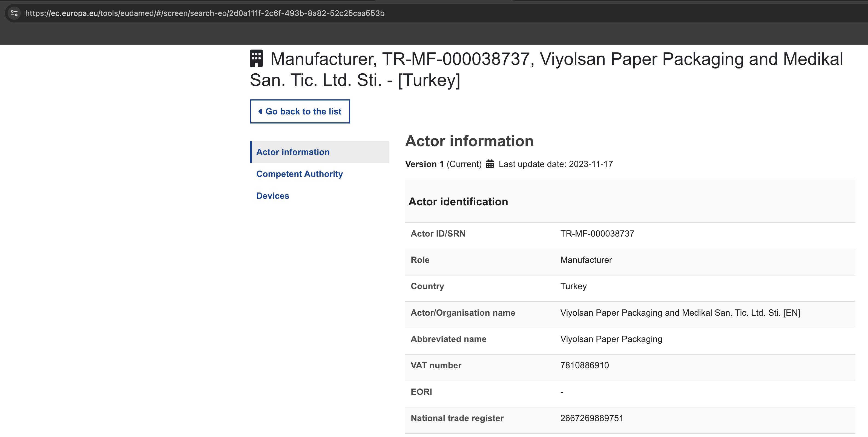Open the Competent Authority section
This screenshot has width=868, height=437.
click(299, 174)
